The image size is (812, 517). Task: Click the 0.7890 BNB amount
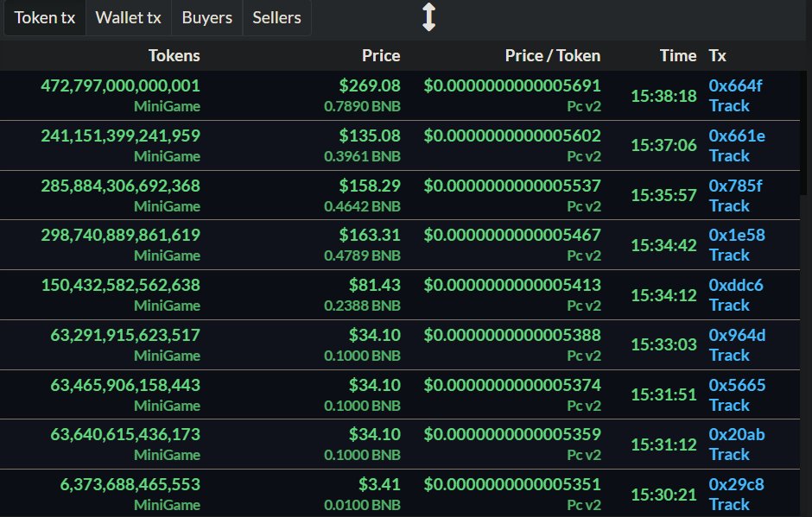[362, 106]
